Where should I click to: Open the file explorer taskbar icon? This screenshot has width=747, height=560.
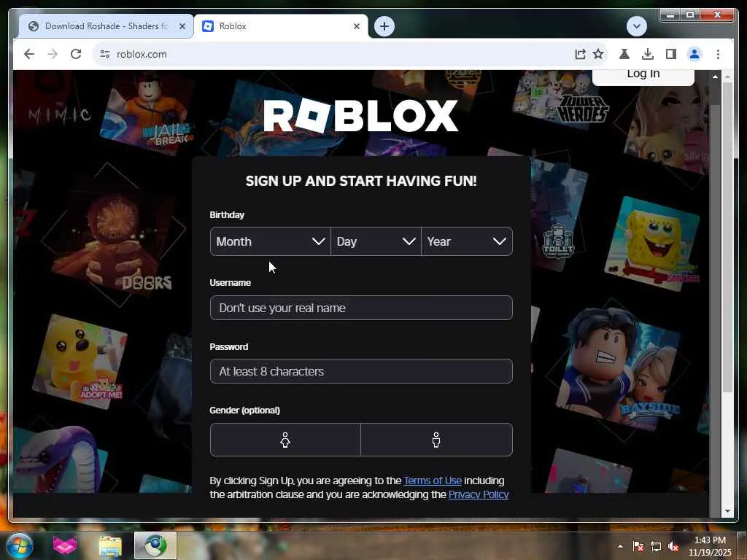tap(110, 545)
